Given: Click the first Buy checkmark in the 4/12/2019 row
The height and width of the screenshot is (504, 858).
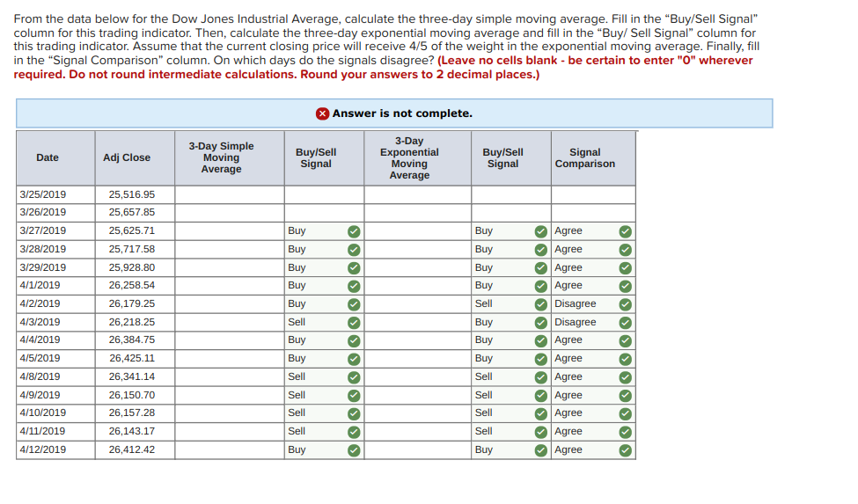Looking at the screenshot, I should [x=354, y=450].
